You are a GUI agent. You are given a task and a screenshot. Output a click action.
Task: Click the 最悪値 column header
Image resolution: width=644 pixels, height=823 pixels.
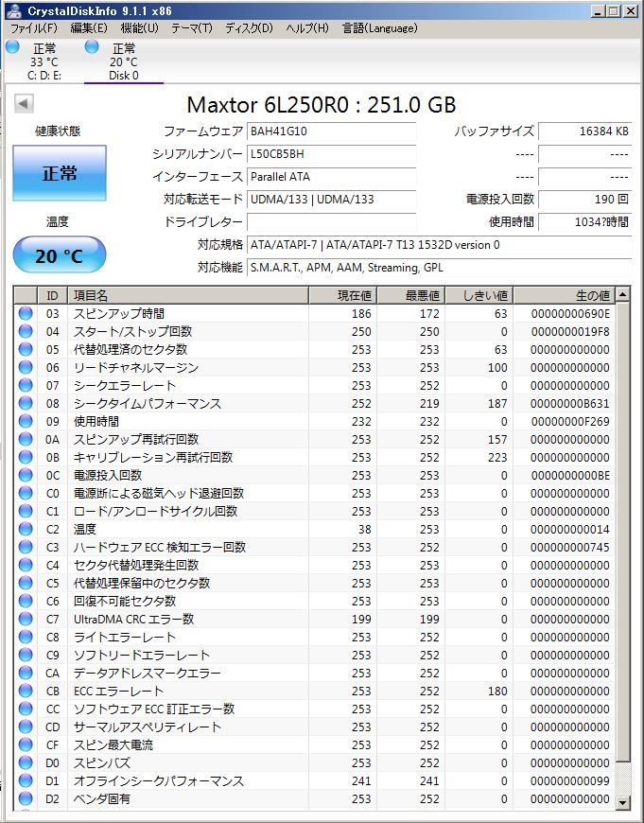(411, 295)
